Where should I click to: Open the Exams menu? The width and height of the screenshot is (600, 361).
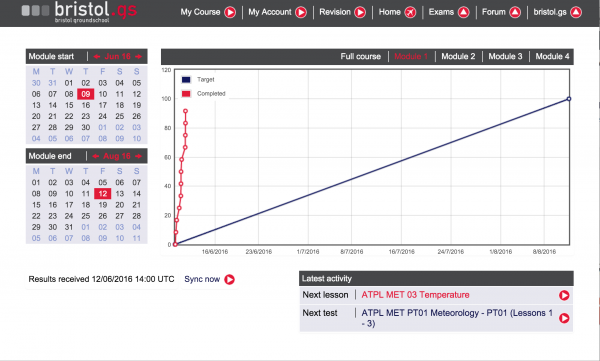click(441, 12)
